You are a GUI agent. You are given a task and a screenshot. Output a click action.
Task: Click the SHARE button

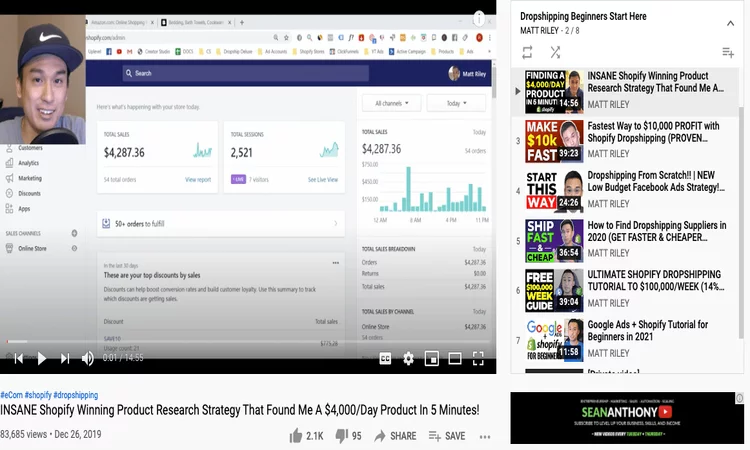396,436
